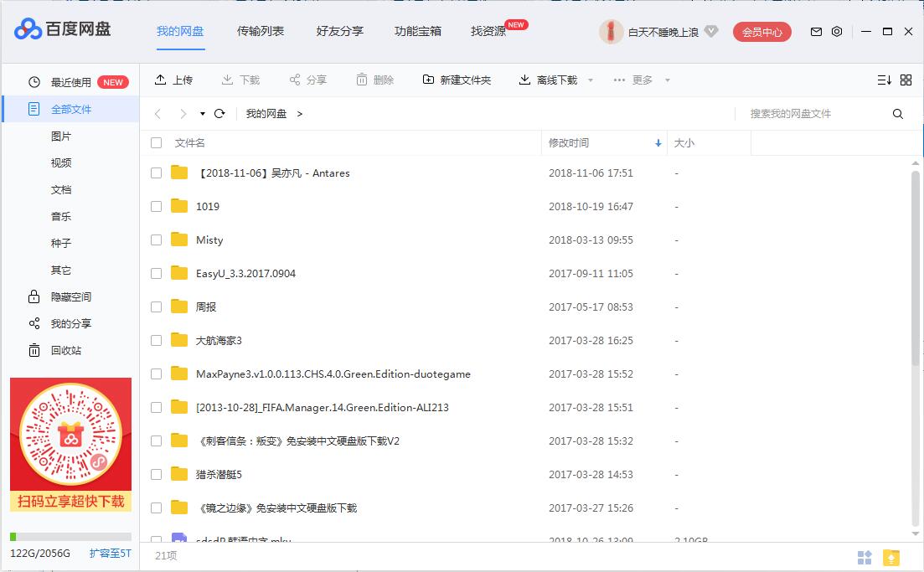Viewport: 924px width, 572px height.
Task: Open the recycle bin (回收站)
Action: click(66, 350)
